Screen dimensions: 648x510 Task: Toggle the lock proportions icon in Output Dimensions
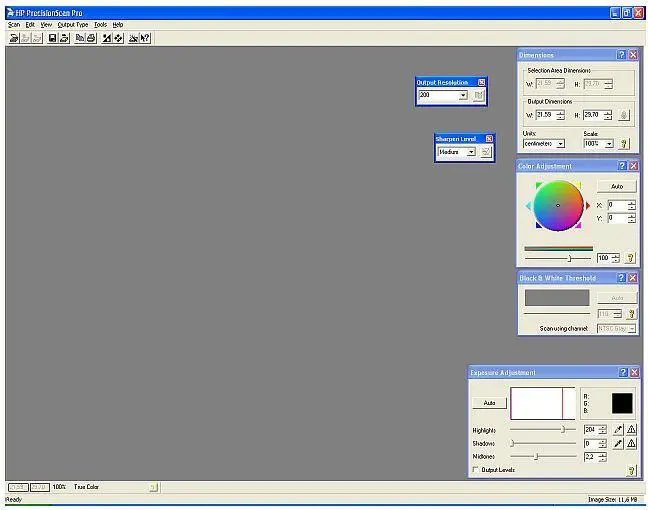pos(624,115)
